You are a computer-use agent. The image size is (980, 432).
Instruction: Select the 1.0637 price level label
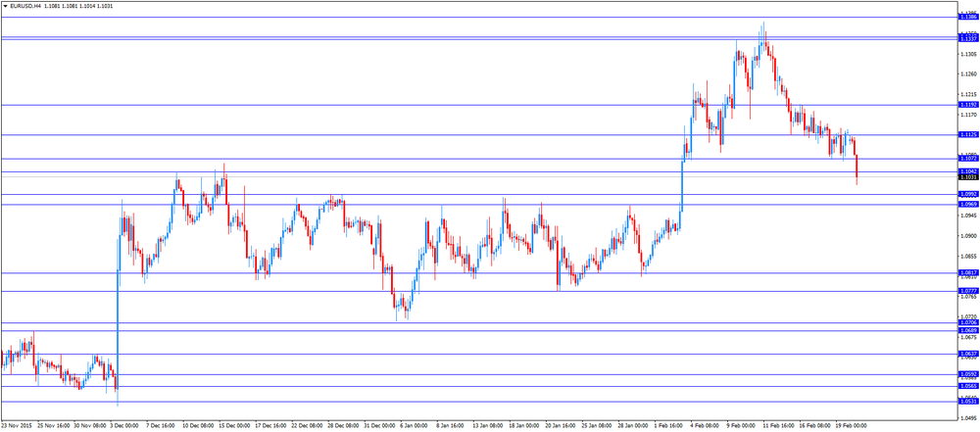coord(968,354)
